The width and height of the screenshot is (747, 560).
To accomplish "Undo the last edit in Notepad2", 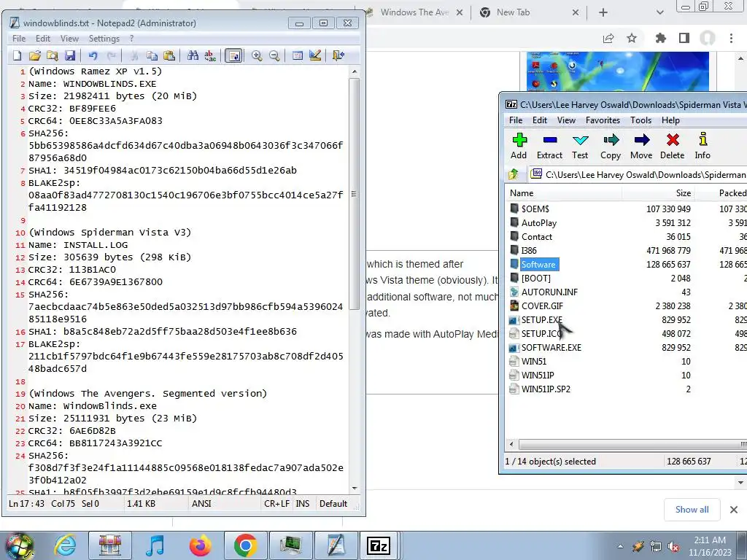I will point(93,55).
